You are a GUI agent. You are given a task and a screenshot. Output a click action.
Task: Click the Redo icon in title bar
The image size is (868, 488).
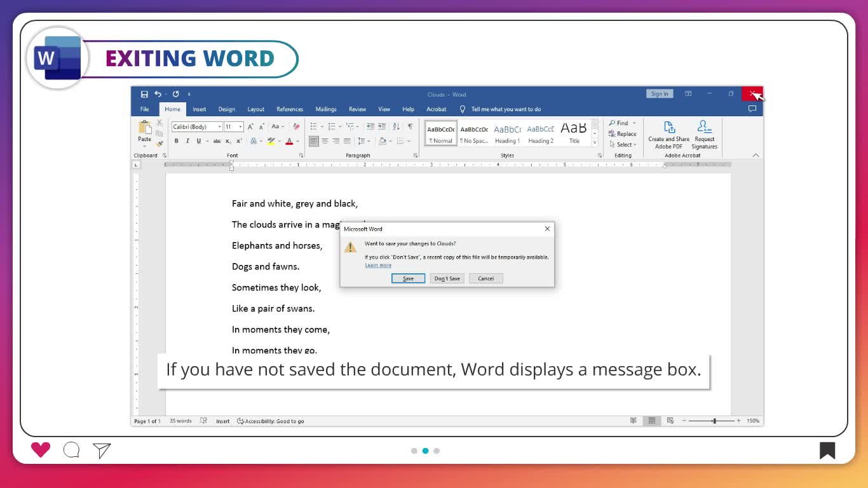[175, 94]
